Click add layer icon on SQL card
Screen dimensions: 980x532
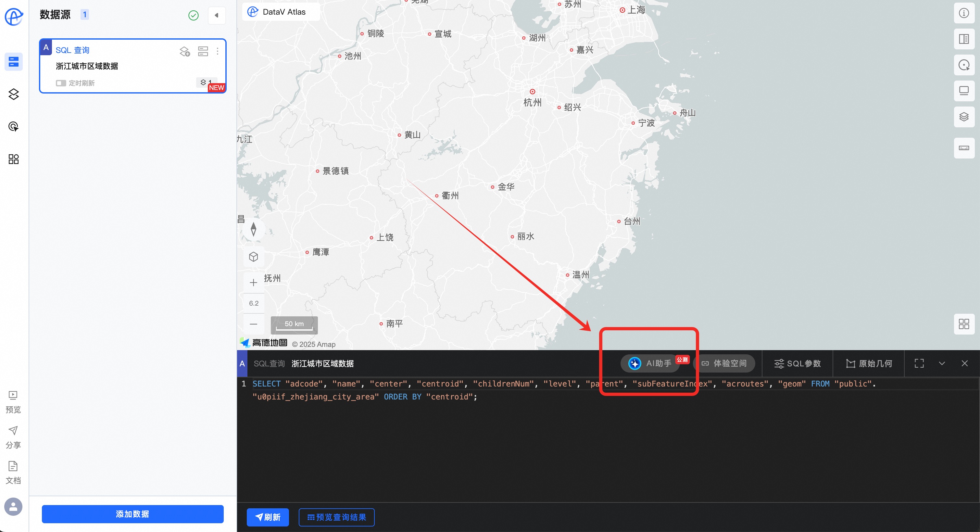coord(184,51)
